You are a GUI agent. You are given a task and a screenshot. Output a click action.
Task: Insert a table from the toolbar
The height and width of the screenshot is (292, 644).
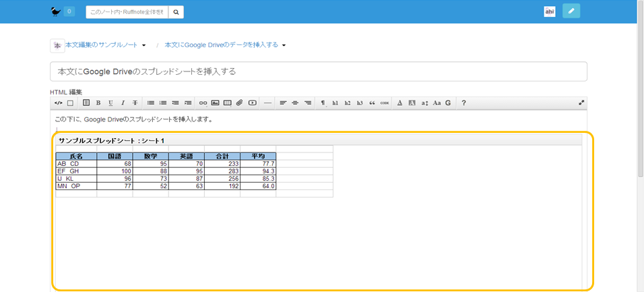pos(227,103)
